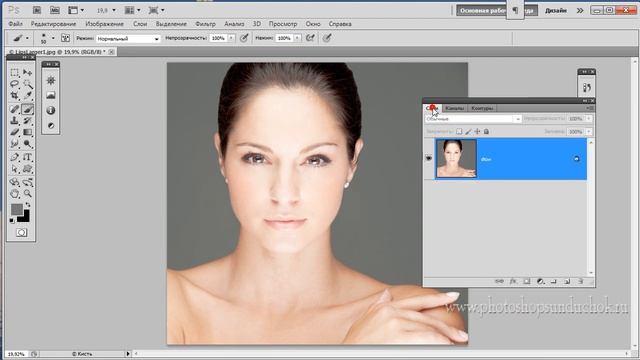640x360 pixels.
Task: Open the Фильтр menu
Action: (x=205, y=24)
